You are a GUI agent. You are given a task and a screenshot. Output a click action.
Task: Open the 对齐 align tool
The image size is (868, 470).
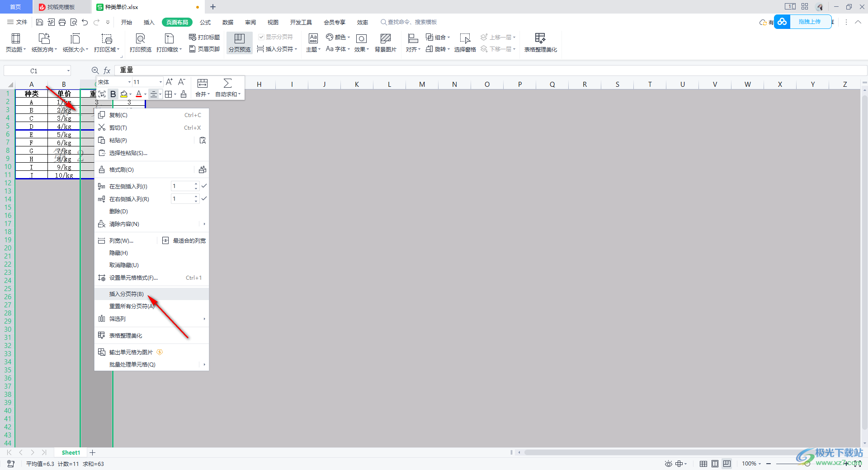[x=413, y=43]
